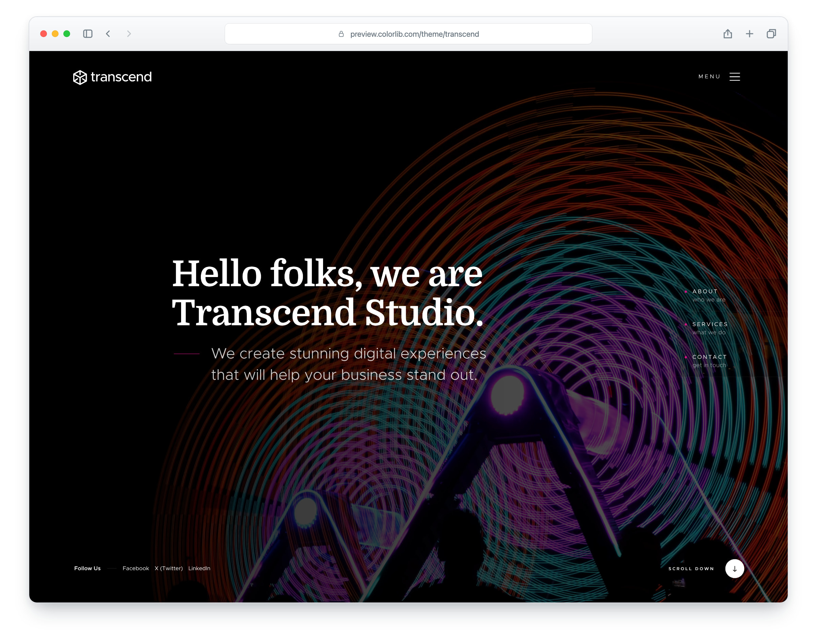817x644 pixels.
Task: Close the window with the red button
Action: 44,34
